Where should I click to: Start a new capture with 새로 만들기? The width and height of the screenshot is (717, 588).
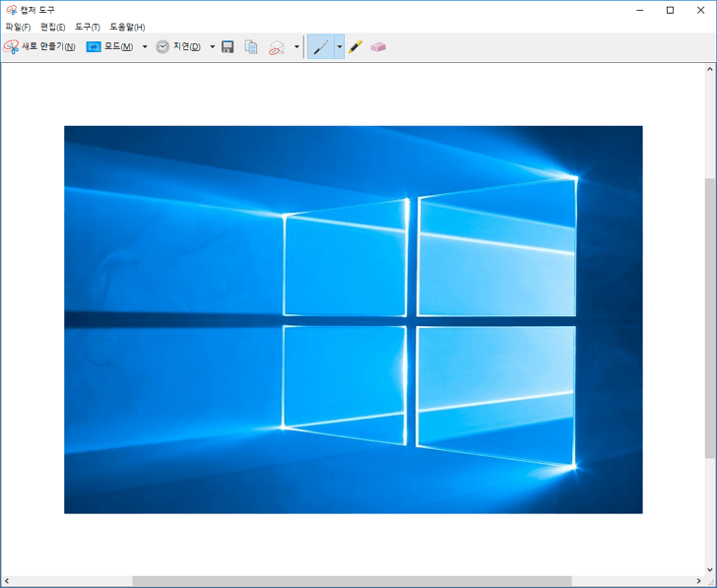[39, 46]
